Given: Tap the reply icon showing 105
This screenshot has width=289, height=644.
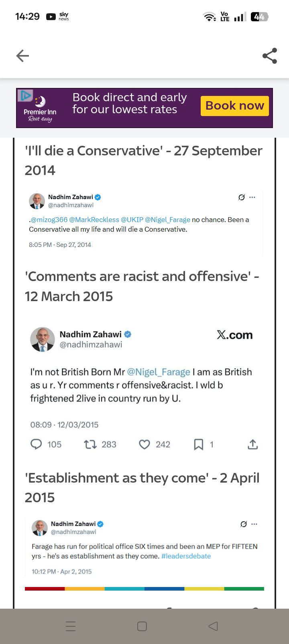Looking at the screenshot, I should [37, 444].
